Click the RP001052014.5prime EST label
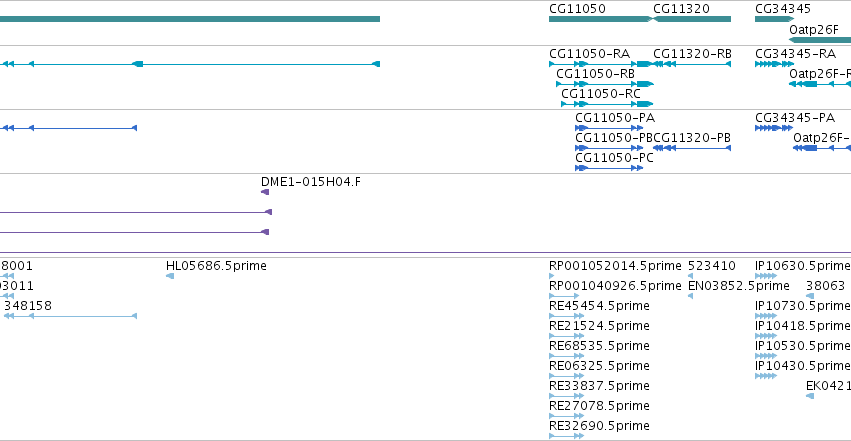The height and width of the screenshot is (441, 851). tap(615, 266)
